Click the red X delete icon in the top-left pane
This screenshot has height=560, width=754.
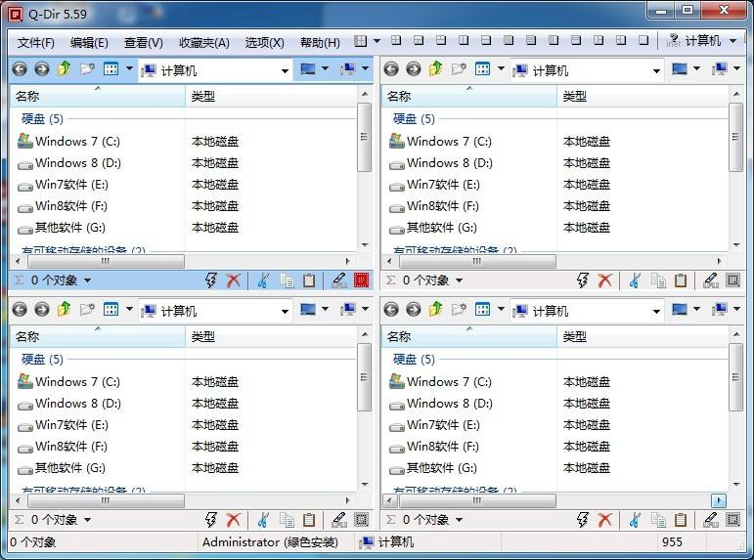(234, 280)
